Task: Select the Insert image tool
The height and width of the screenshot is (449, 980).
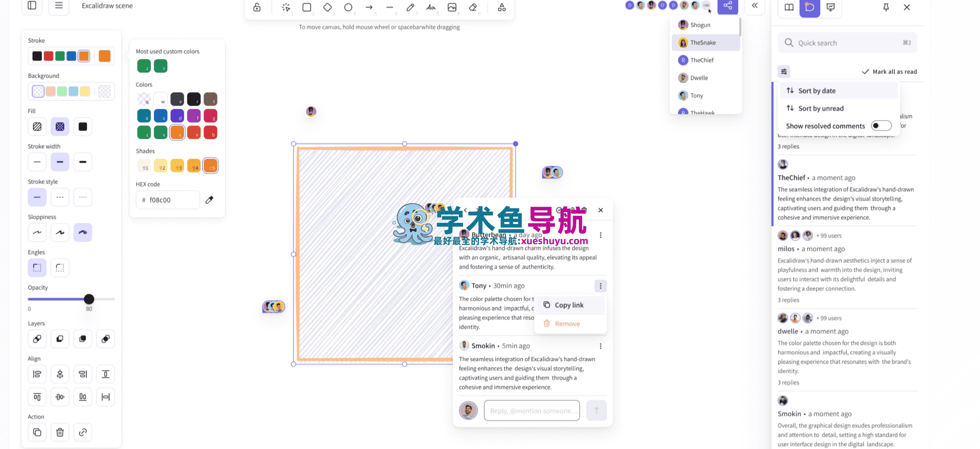Action: (452, 7)
